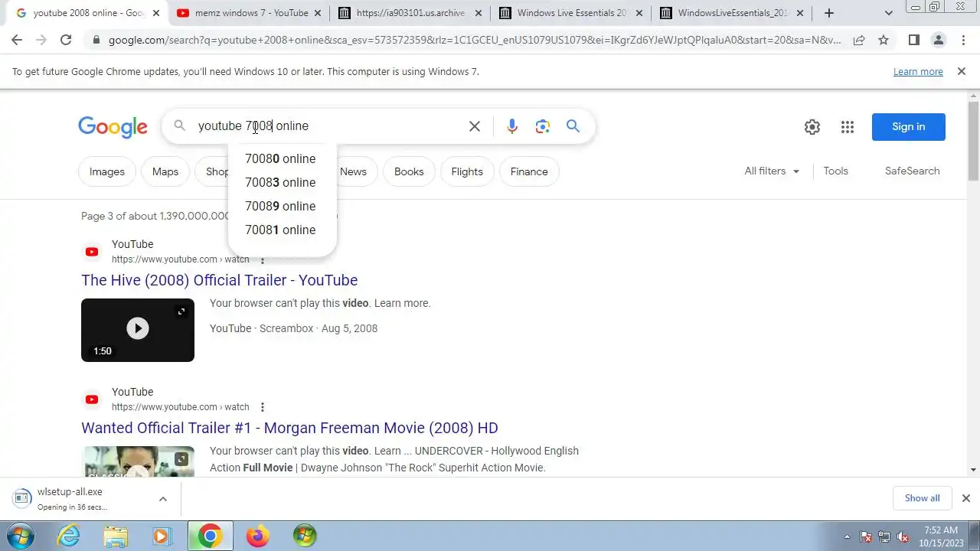Screen dimensions: 980x551
Task: Select the Books filter
Action: (409, 171)
